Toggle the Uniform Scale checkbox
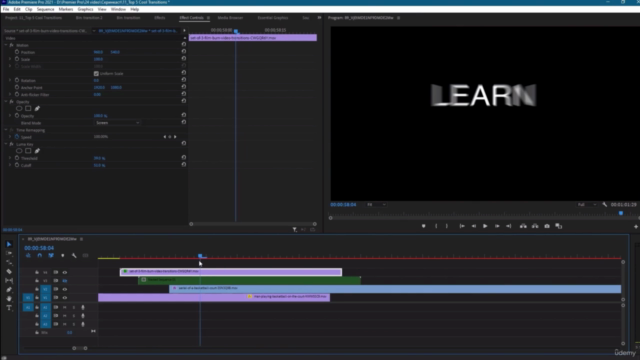 pyautogui.click(x=96, y=73)
